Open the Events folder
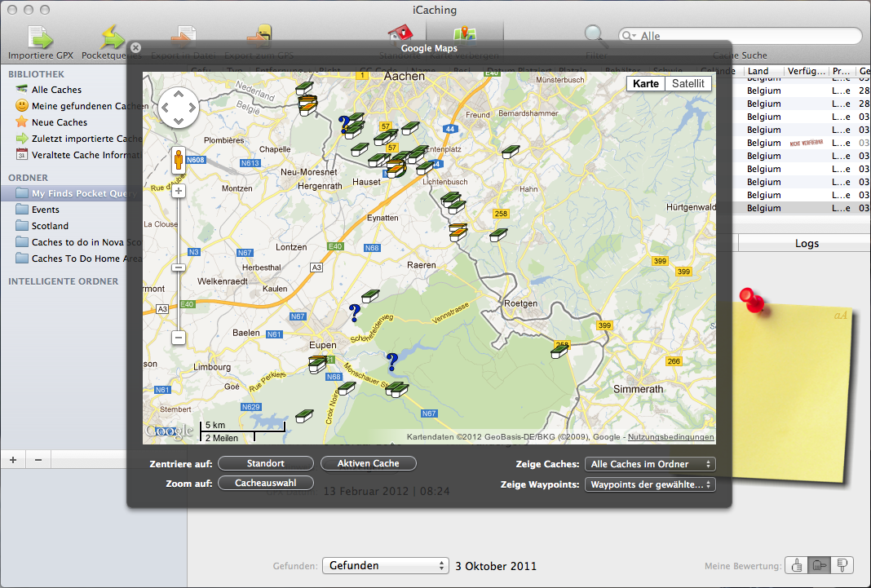This screenshot has width=871, height=588. [x=45, y=210]
